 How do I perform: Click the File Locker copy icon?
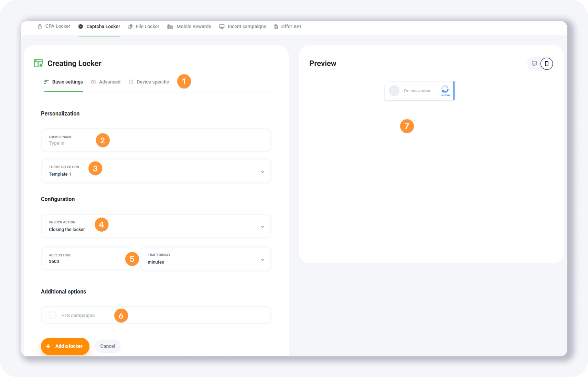tap(130, 27)
